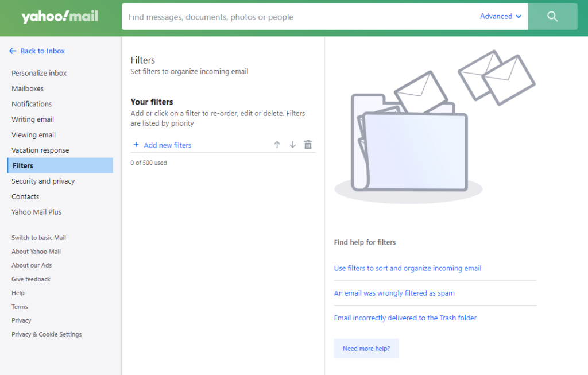
Task: Open the Notifications settings section
Action: [x=32, y=103]
